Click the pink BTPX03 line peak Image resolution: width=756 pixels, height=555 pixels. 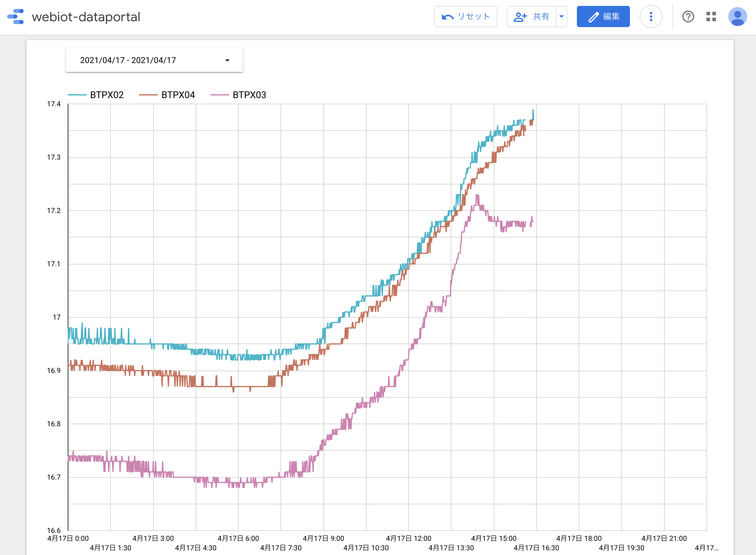point(477,196)
